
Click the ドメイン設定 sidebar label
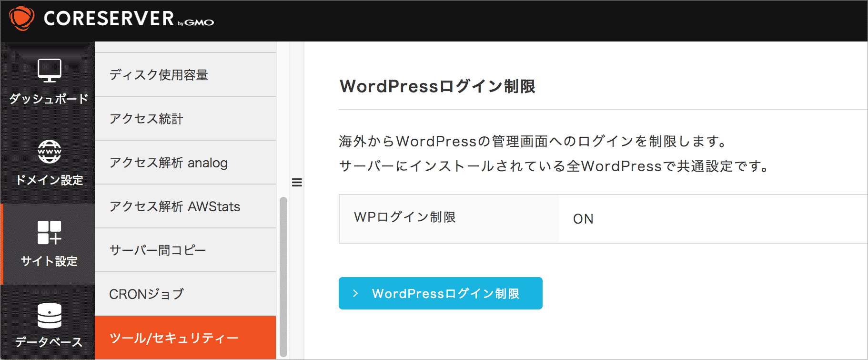click(50, 180)
